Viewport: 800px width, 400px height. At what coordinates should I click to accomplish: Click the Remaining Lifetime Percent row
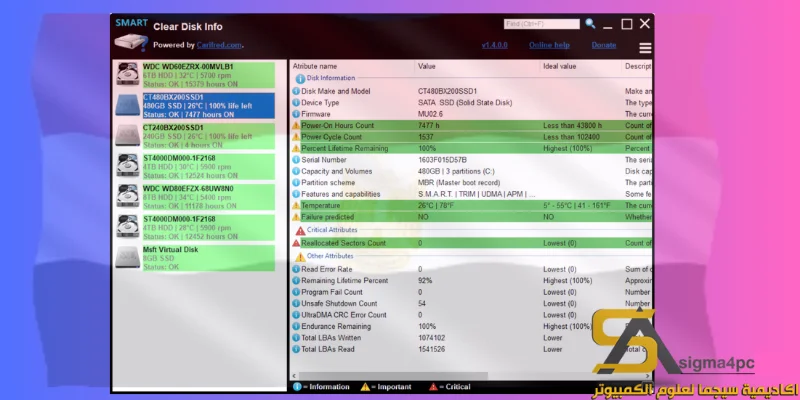(x=471, y=281)
